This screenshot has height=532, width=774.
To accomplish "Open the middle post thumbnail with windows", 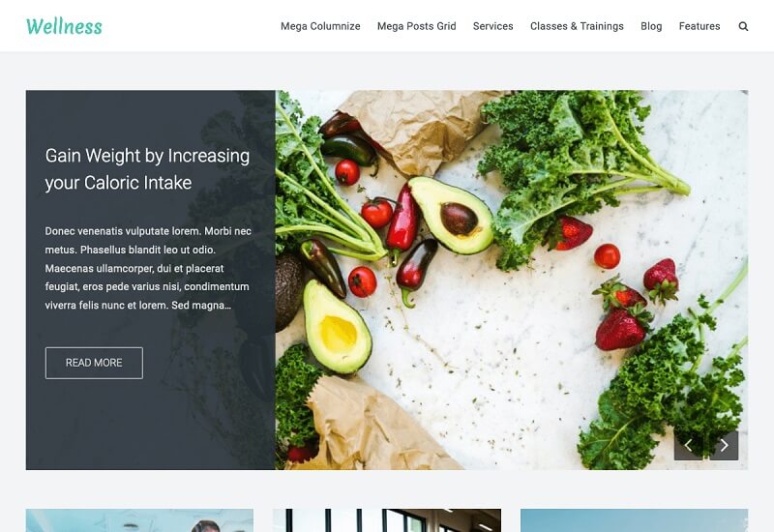I will 387,520.
